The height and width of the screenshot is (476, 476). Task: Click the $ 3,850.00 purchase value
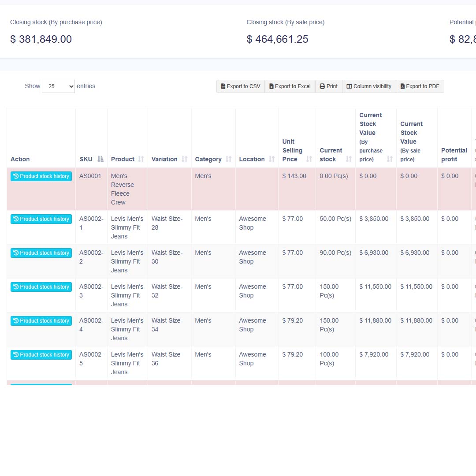click(374, 219)
